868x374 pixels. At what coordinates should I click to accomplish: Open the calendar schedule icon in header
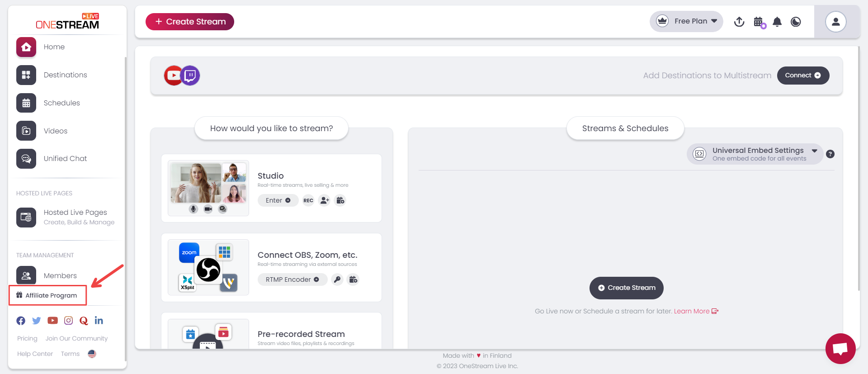click(759, 22)
